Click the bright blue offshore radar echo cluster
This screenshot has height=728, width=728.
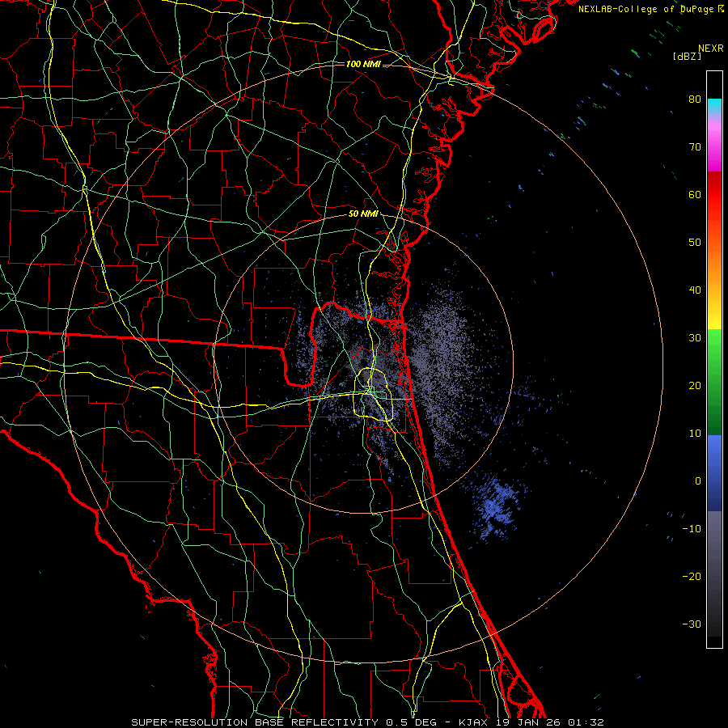pyautogui.click(x=496, y=507)
